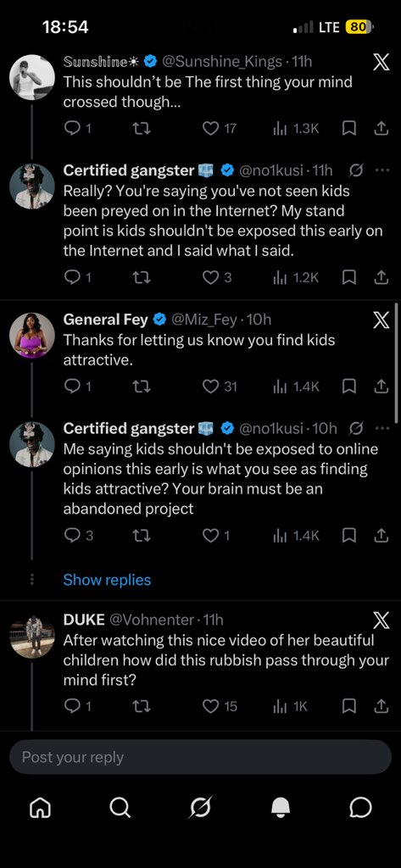Click the scrollbar beside General Fey's tweet
This screenshot has width=401, height=868.
pyautogui.click(x=396, y=363)
